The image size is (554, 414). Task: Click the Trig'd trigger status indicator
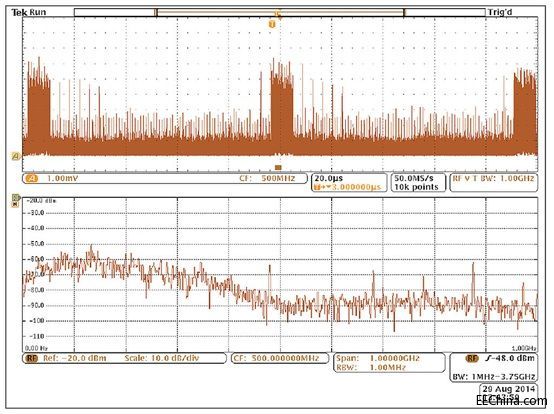coord(500,12)
